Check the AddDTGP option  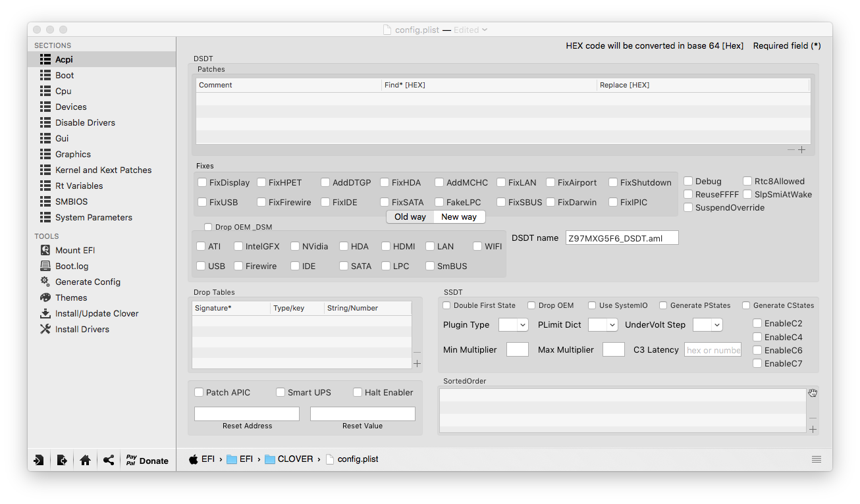click(325, 182)
